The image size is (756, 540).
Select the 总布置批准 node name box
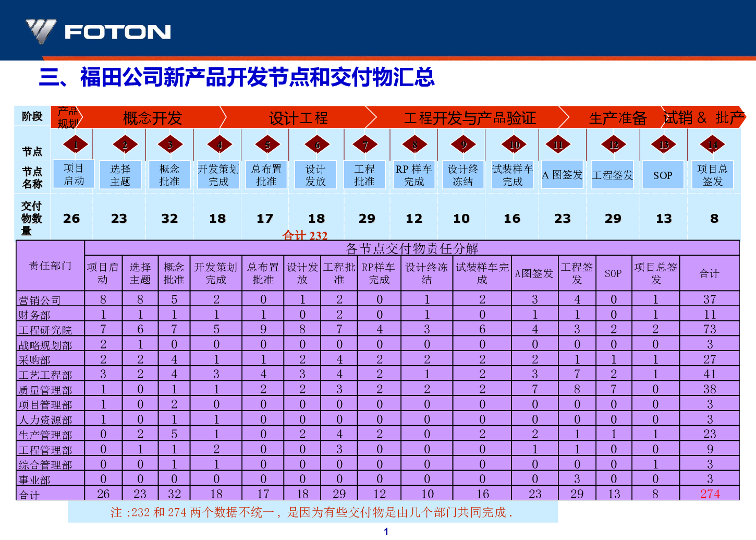coord(266,175)
